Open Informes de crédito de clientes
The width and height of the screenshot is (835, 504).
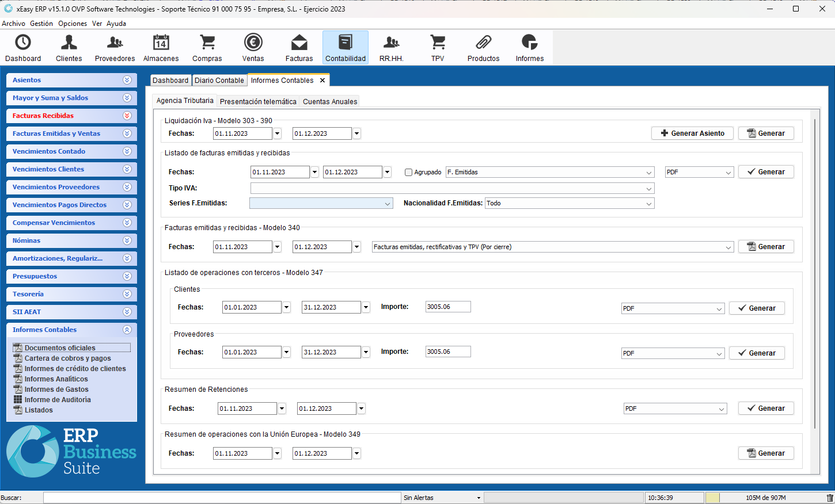coord(70,368)
